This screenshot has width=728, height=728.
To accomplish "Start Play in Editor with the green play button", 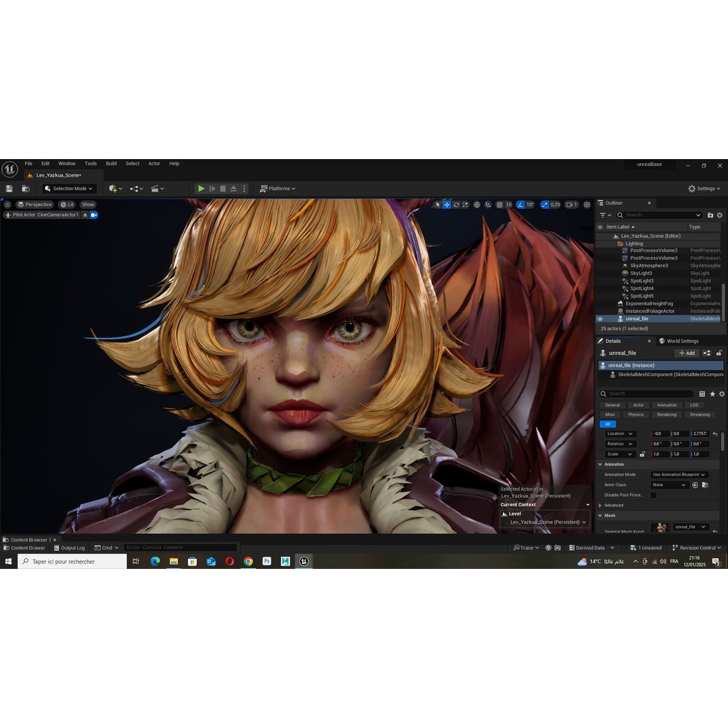I will 201,189.
